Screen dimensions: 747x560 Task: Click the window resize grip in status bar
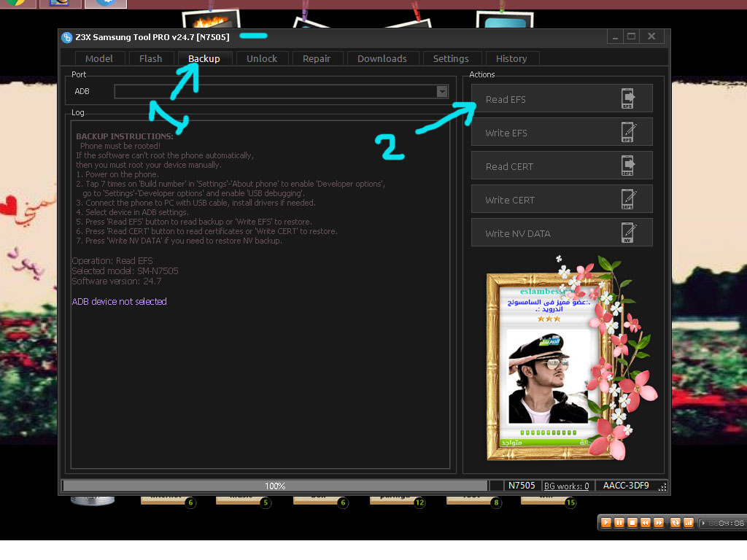[x=662, y=486]
